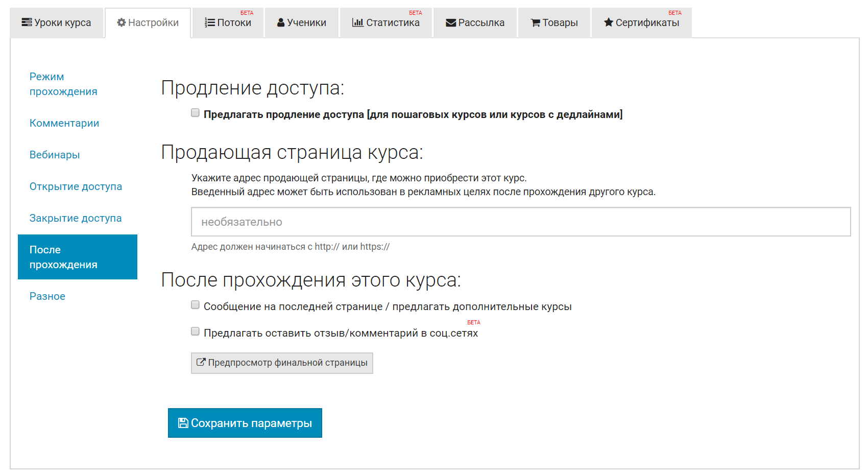Click the gear icon on Настройки tab
Image resolution: width=868 pixels, height=473 pixels.
122,22
